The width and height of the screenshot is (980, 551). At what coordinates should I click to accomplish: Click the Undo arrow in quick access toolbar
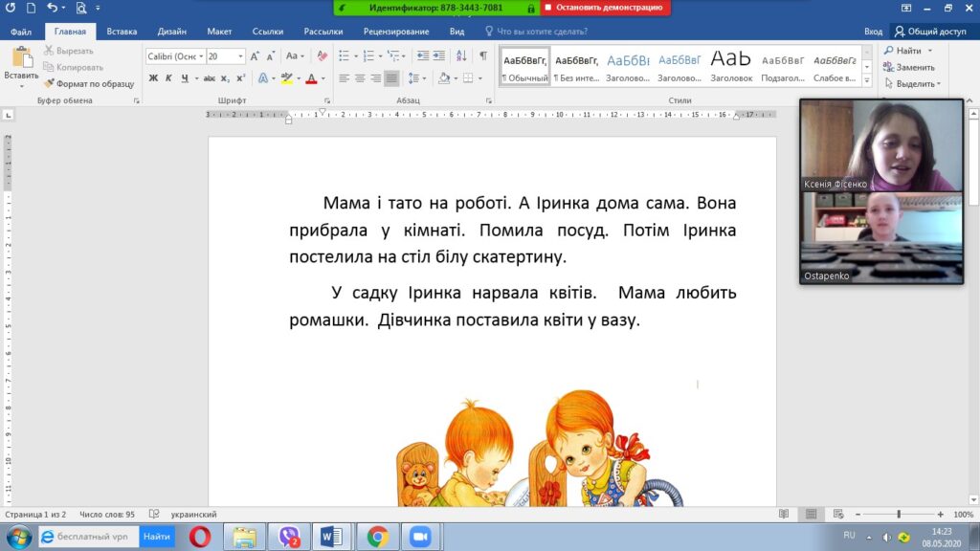coord(52,8)
